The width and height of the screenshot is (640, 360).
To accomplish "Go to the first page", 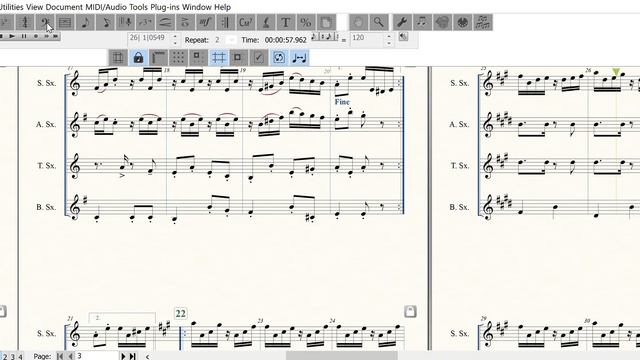I will coord(60,356).
